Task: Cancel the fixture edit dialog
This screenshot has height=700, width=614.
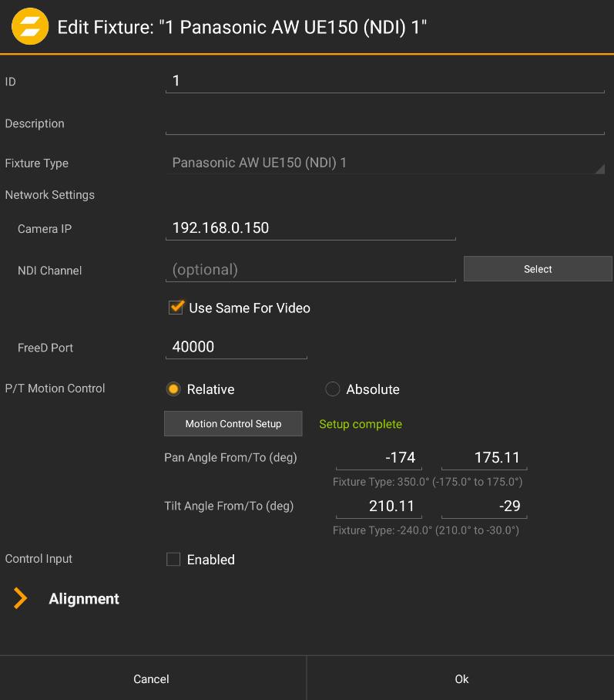Action: (x=151, y=678)
